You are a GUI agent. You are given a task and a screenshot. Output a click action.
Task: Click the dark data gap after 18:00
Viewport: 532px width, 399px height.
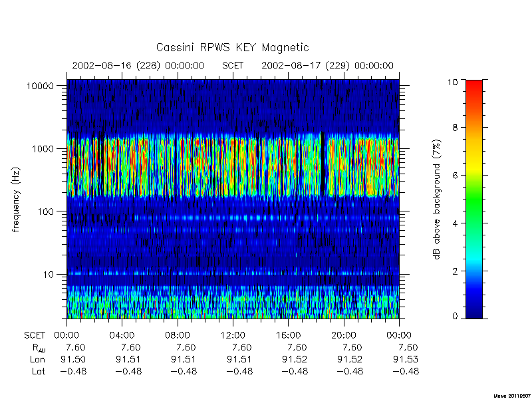323,163
